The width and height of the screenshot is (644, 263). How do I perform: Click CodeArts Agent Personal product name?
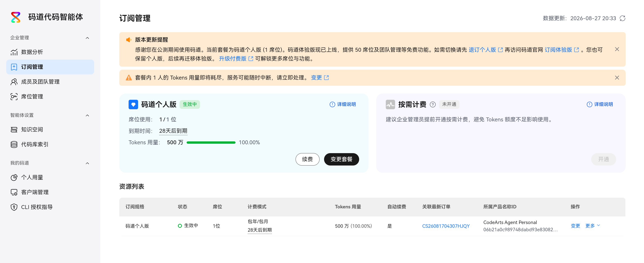[510, 222]
